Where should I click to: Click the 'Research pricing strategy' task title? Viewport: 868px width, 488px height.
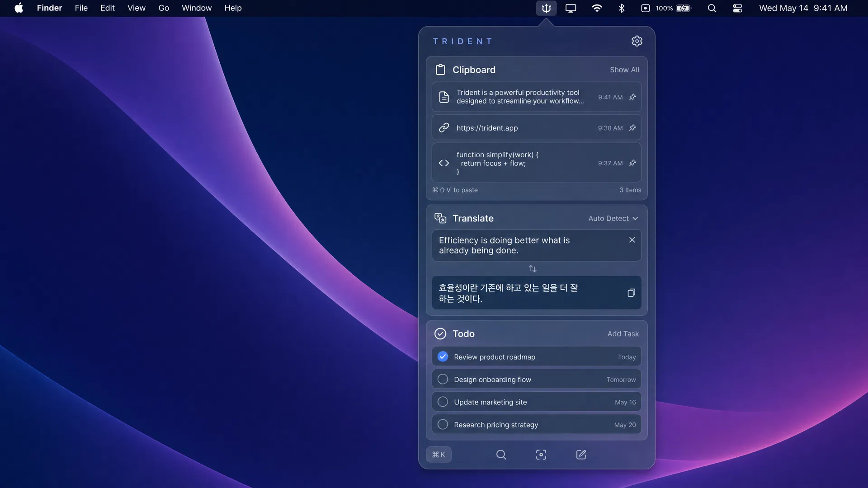[496, 425]
